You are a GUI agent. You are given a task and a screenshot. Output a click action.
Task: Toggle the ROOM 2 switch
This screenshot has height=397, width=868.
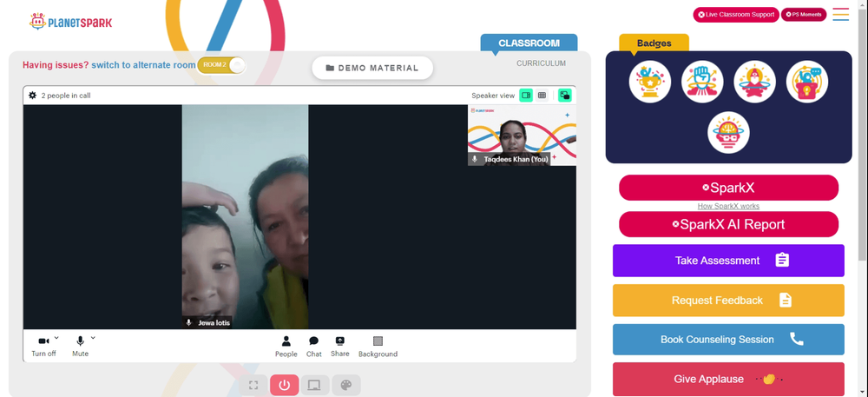click(221, 65)
